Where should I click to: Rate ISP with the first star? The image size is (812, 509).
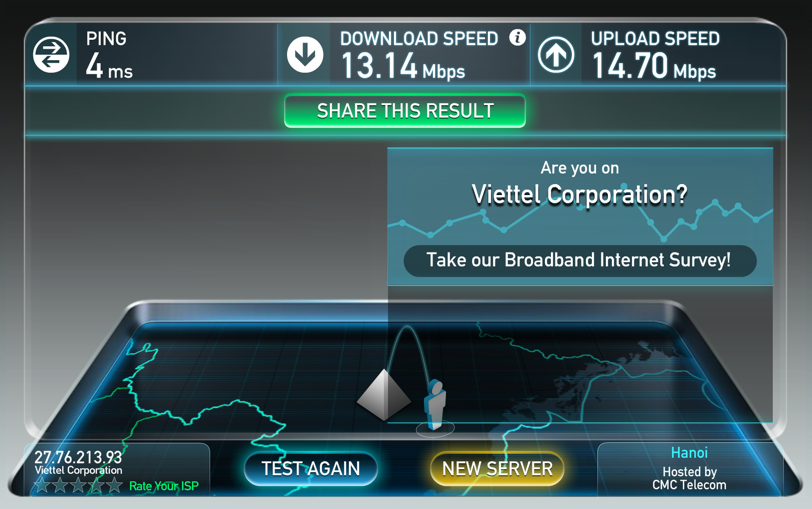[x=41, y=485]
